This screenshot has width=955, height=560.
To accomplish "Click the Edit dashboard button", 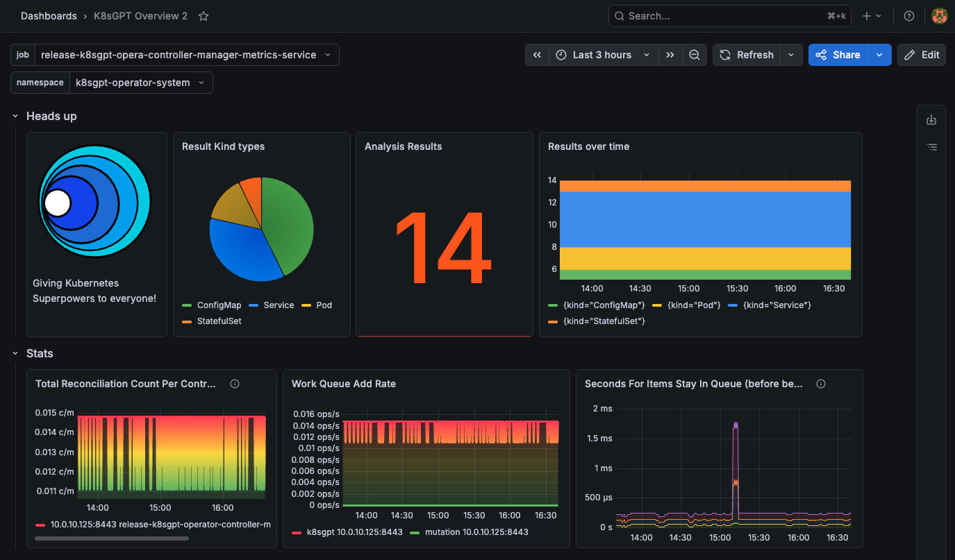I will coord(922,55).
